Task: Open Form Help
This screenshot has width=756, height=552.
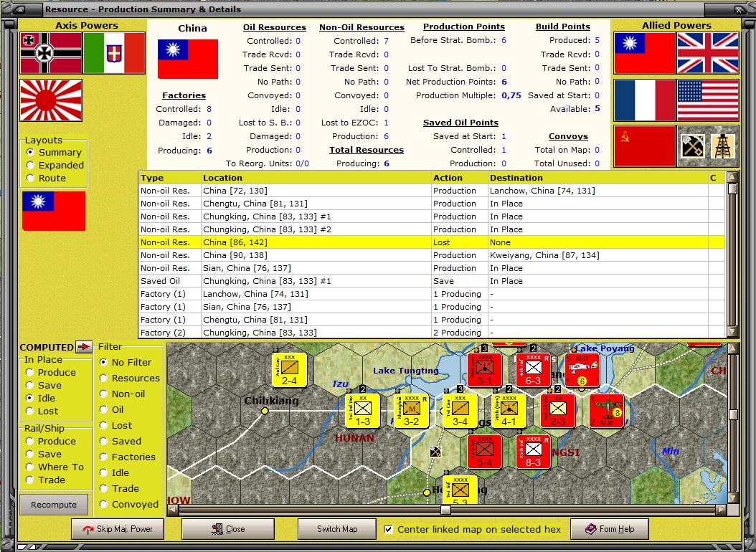Action: click(x=610, y=529)
